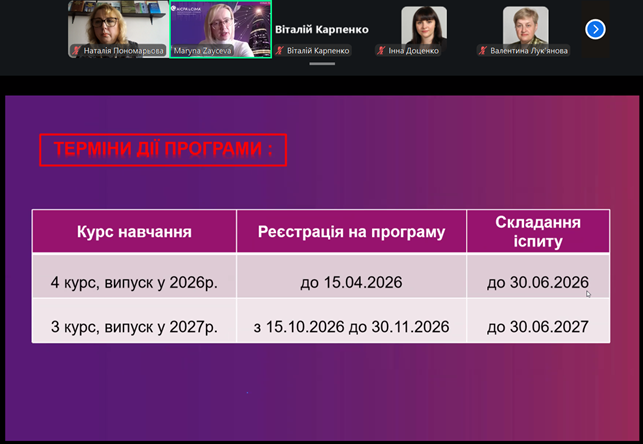Click muted mic icon beside Інна Доценко
Image resolution: width=643 pixels, height=444 pixels.
tap(382, 50)
